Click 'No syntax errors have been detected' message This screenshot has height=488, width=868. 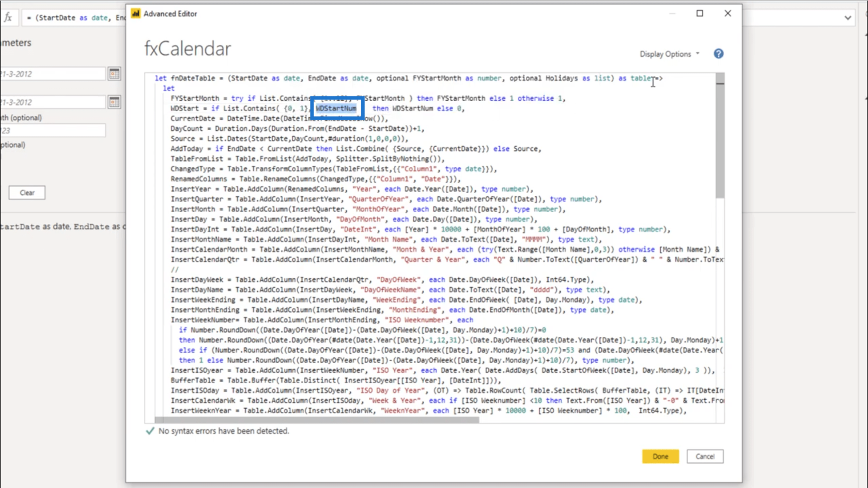point(224,431)
